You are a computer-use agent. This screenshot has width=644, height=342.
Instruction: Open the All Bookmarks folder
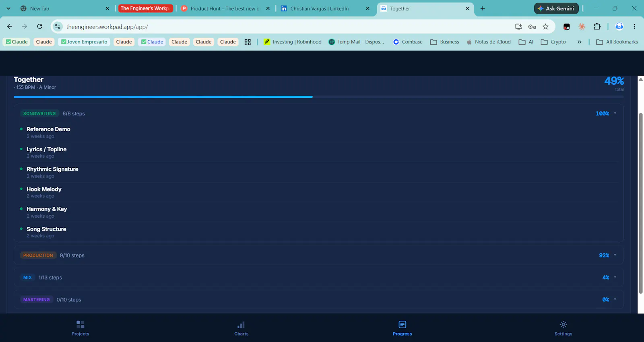click(617, 42)
